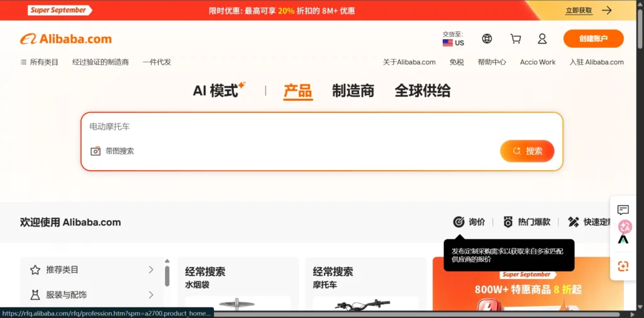Image resolution: width=644 pixels, height=318 pixels.
Task: Select the 产品 search tab
Action: tap(297, 91)
